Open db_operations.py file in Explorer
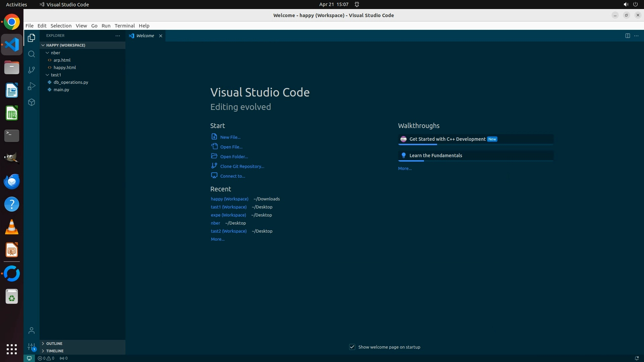 (71, 82)
